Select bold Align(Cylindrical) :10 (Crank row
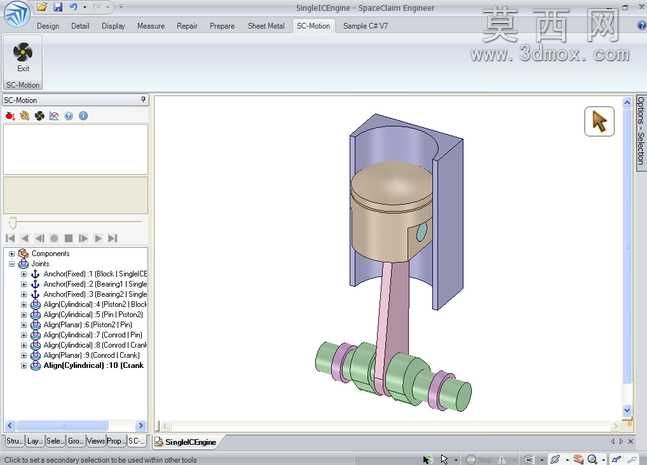The height and width of the screenshot is (465, 647). tap(94, 365)
